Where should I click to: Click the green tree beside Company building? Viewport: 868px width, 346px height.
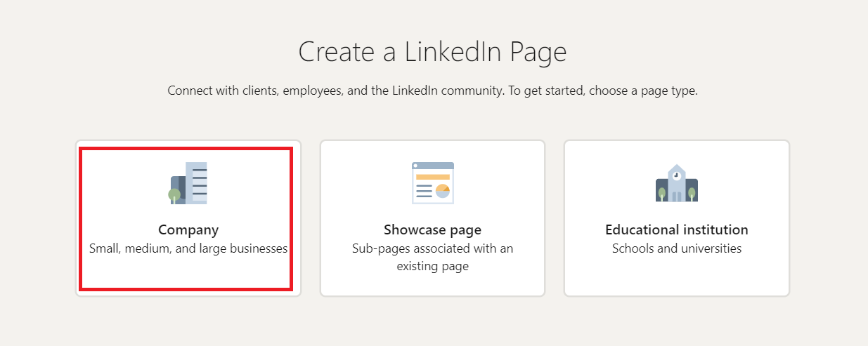[174, 194]
